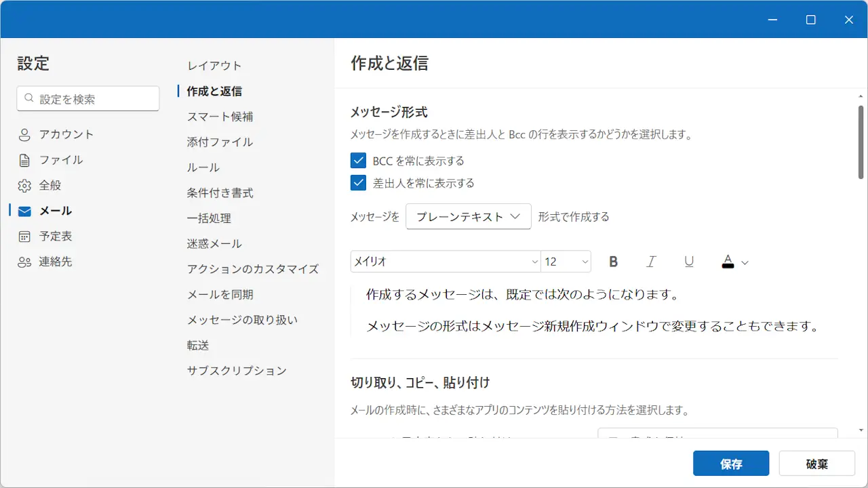Click the Calendar icon beside 予定表
Image resolution: width=868 pixels, height=488 pixels.
tap(24, 237)
